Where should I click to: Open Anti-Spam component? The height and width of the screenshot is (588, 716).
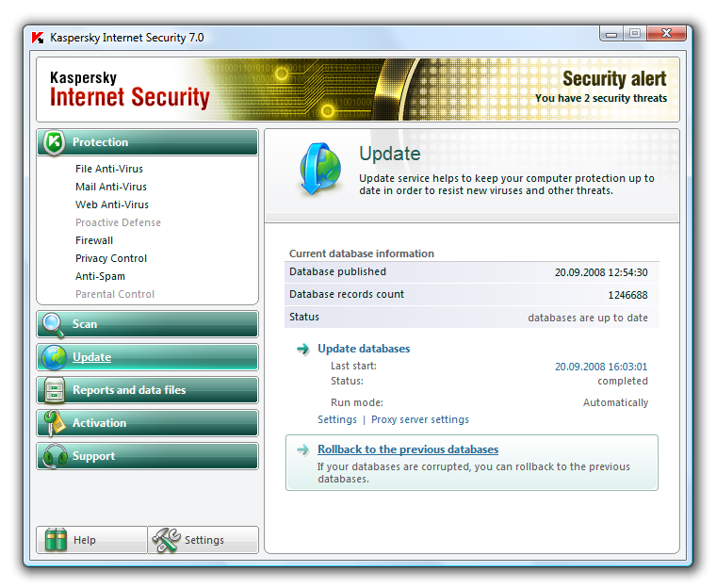100,276
